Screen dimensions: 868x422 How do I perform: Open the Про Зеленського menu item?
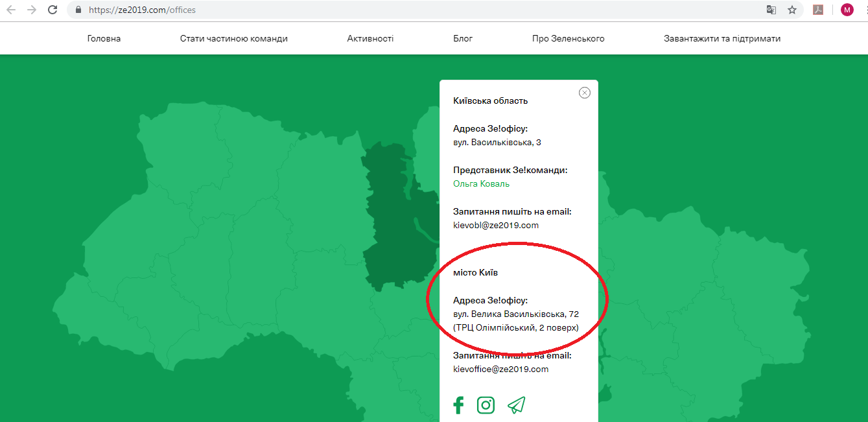click(x=569, y=38)
